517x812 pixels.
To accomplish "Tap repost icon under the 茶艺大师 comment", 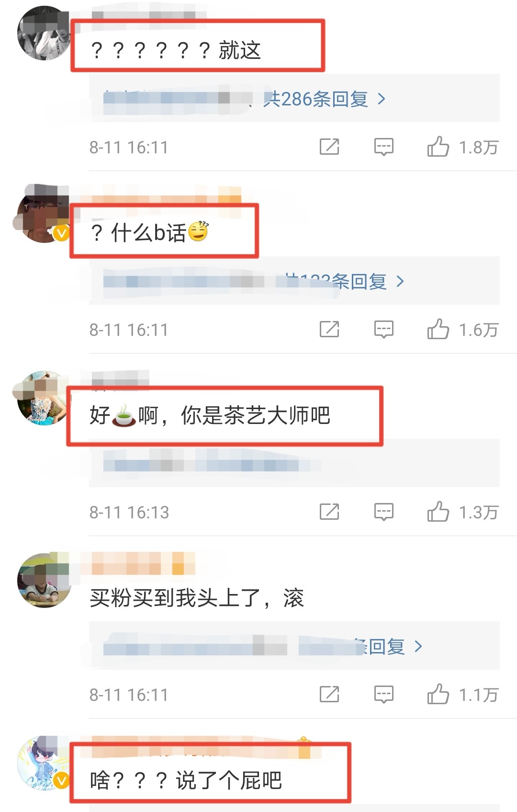I will pos(329,512).
